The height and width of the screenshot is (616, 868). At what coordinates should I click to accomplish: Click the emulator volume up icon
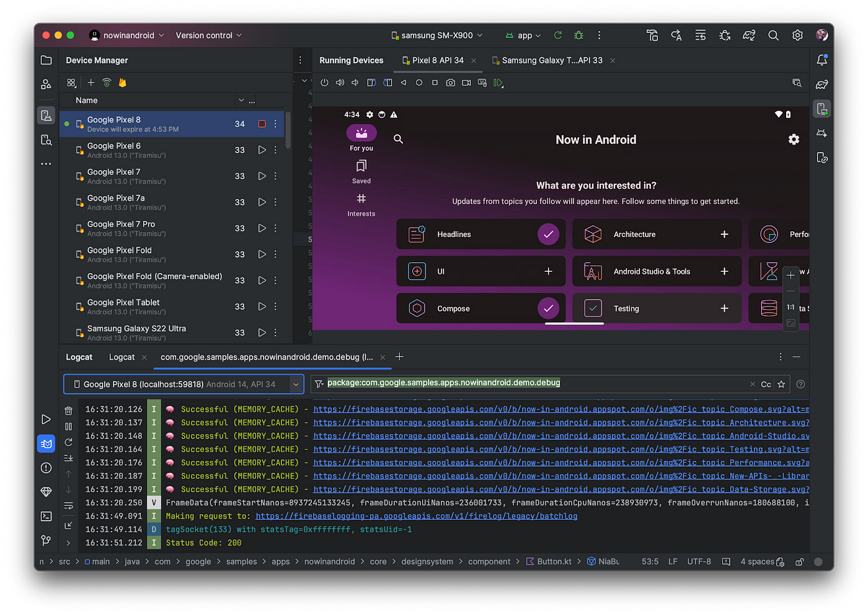(x=340, y=83)
